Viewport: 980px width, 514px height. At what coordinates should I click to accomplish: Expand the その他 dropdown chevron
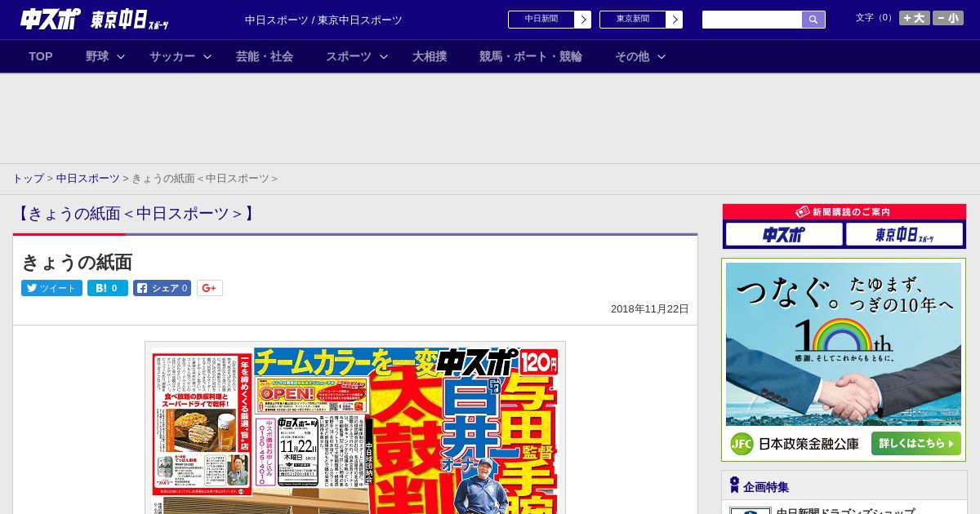pyautogui.click(x=661, y=56)
